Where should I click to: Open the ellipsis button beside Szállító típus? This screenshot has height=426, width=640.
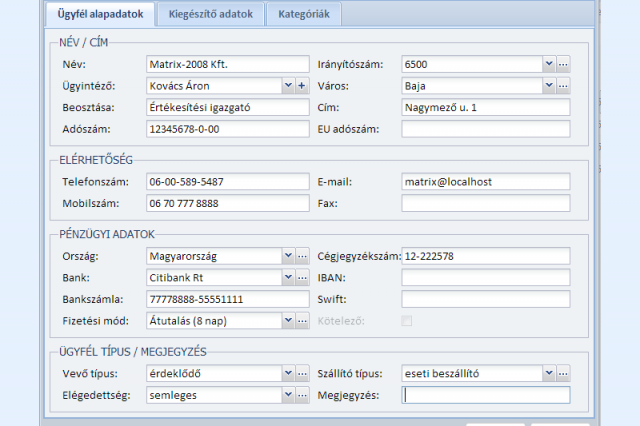(563, 373)
